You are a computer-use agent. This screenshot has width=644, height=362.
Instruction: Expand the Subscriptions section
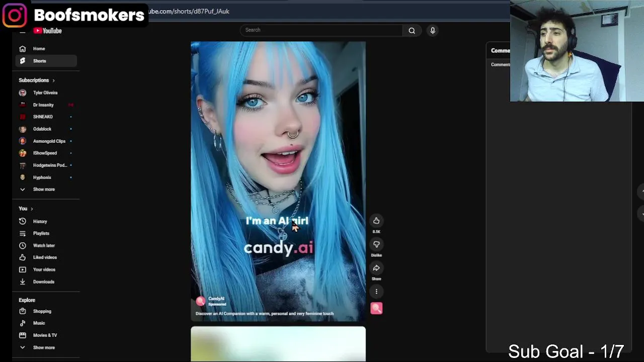point(37,80)
